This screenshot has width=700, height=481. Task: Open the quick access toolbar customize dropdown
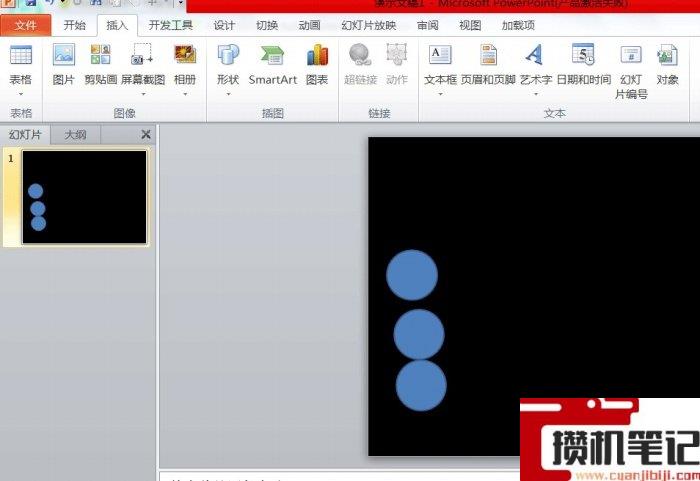(x=180, y=4)
